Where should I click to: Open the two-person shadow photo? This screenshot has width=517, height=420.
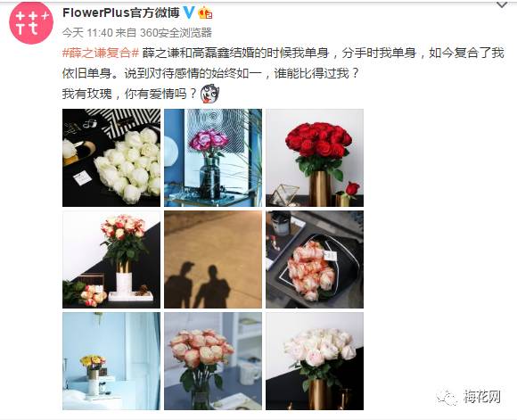coord(213,259)
